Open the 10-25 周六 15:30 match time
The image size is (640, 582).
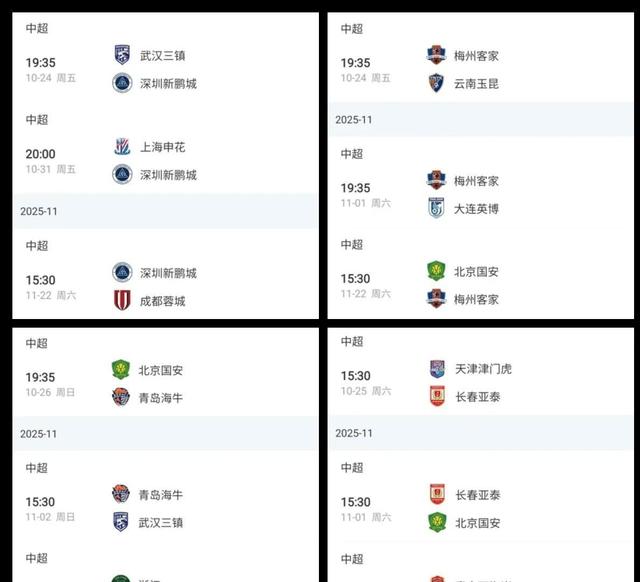click(x=355, y=382)
